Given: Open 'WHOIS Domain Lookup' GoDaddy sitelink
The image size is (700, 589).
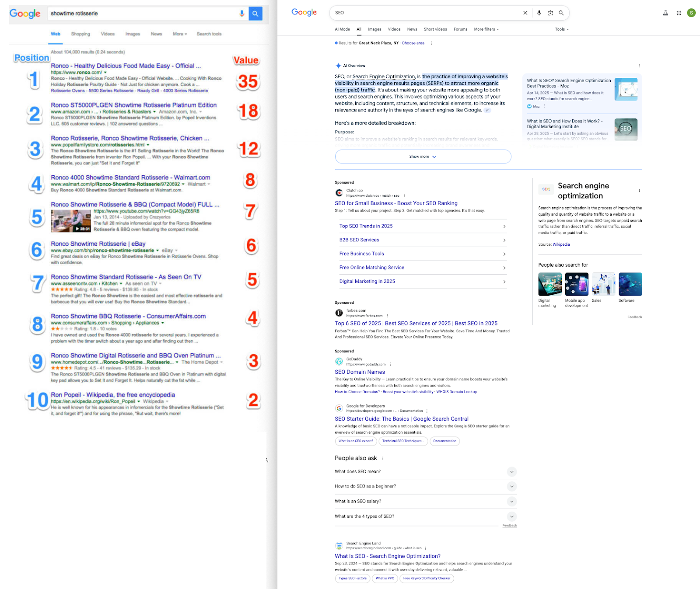Looking at the screenshot, I should coord(456,392).
